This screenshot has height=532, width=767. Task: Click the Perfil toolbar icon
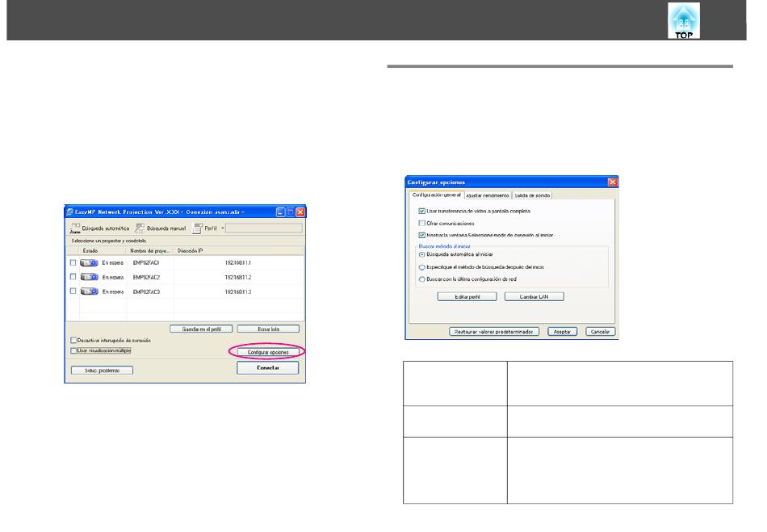(x=199, y=229)
